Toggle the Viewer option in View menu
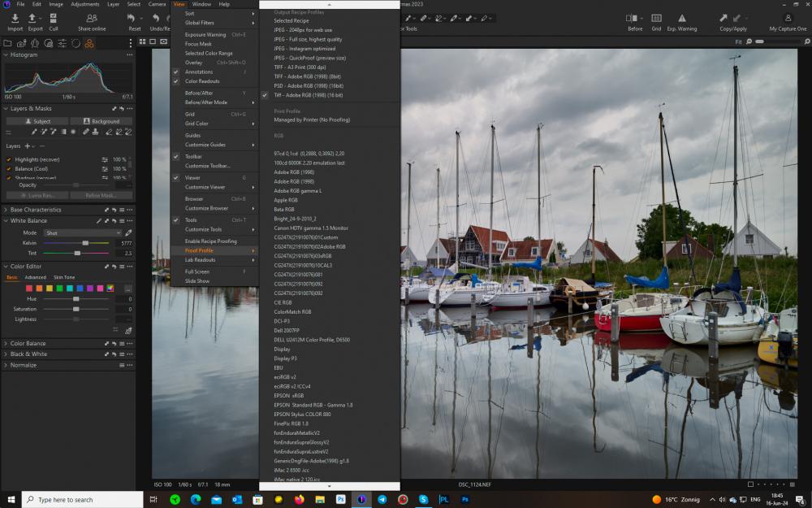The height and width of the screenshot is (508, 812). pos(214,178)
